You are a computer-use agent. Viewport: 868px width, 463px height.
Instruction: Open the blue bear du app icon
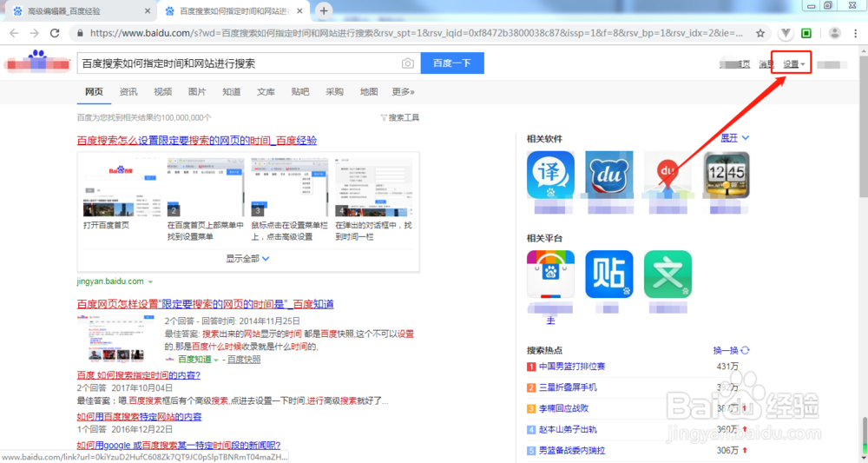[609, 175]
